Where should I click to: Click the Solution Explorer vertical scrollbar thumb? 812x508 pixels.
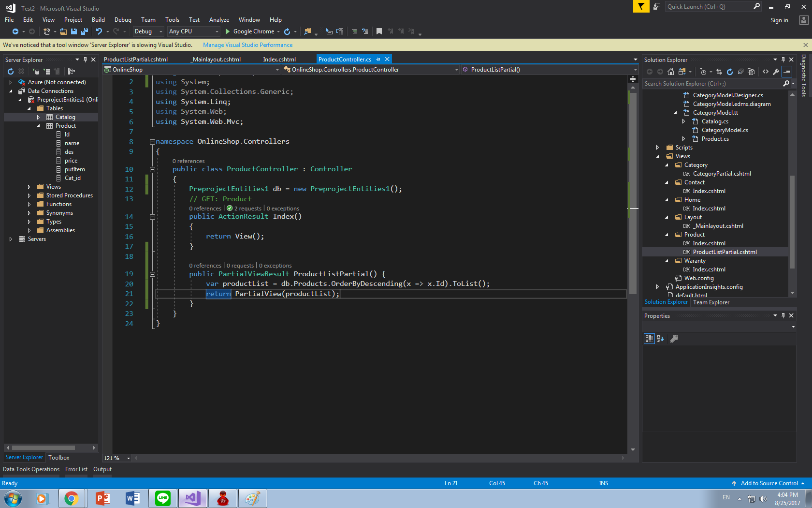point(792,222)
